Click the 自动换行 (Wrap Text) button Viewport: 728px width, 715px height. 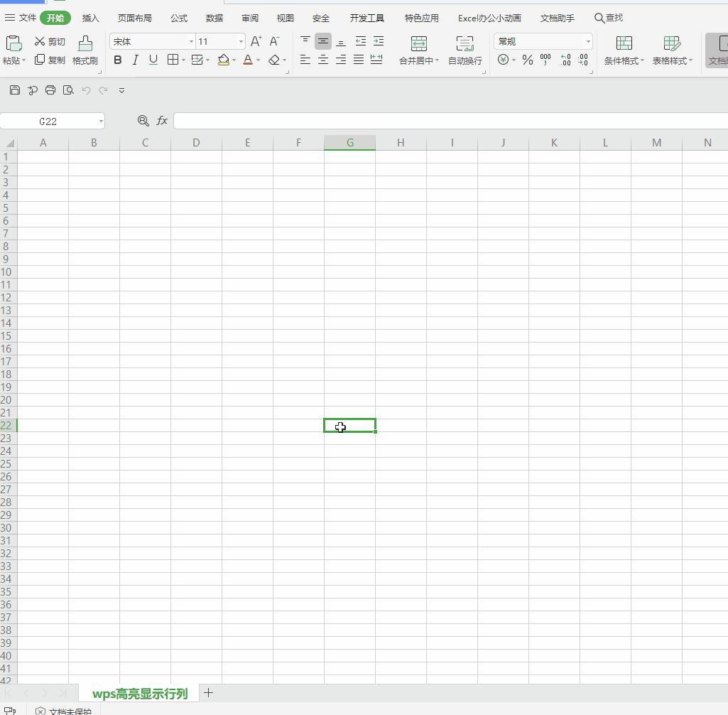click(465, 51)
